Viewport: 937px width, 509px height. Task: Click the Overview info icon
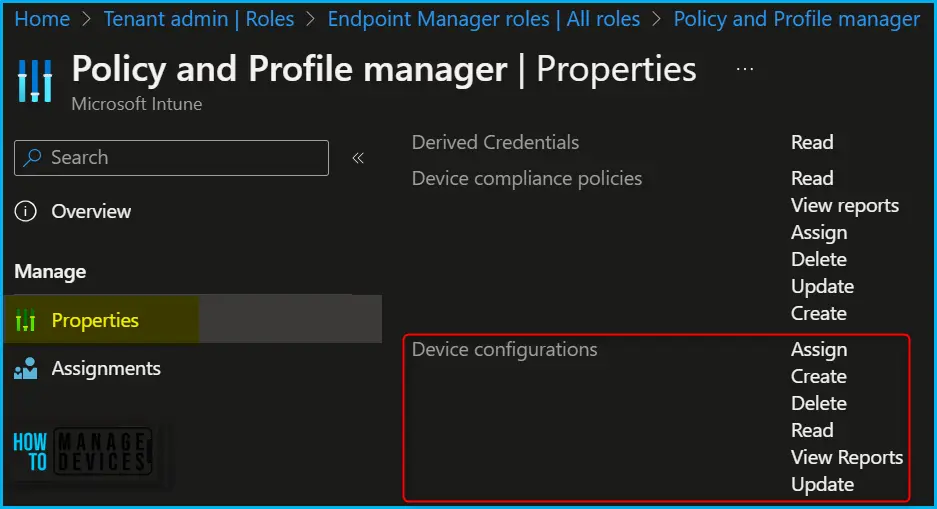pos(26,211)
